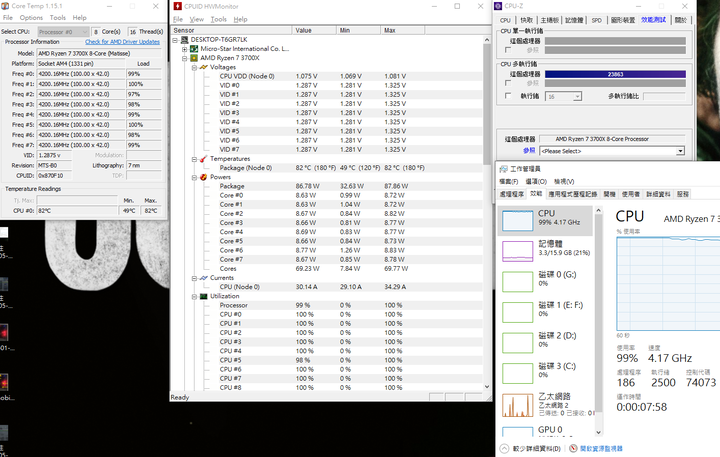This screenshot has height=457, width=720.
Task: Switch to the 主機板 tab in CPU-Z
Action: coord(550,20)
